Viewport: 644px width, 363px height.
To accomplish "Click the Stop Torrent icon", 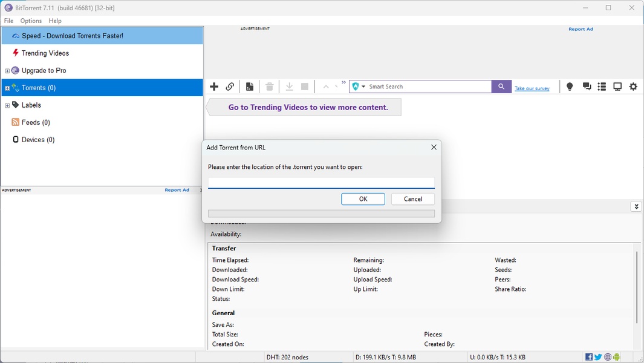I will [304, 87].
